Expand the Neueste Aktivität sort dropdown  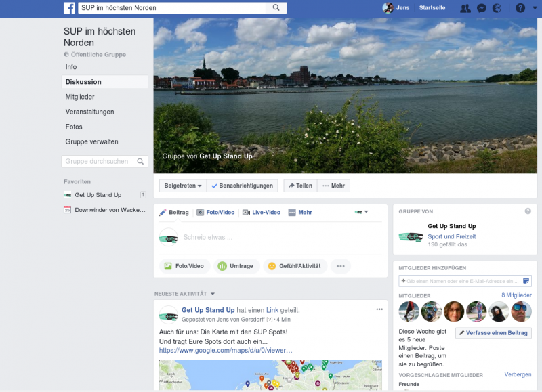coord(213,294)
